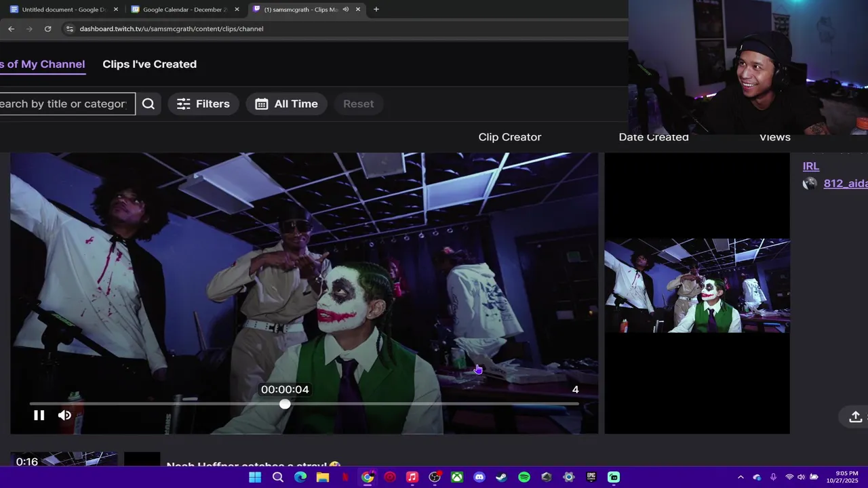This screenshot has width=868, height=488.
Task: Open Spotify from the taskbar
Action: click(524, 477)
